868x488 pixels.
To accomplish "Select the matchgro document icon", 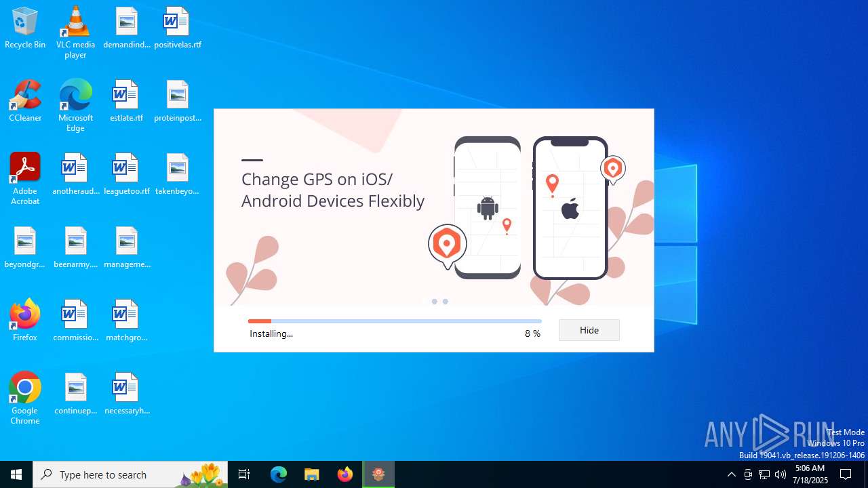I will click(x=127, y=321).
